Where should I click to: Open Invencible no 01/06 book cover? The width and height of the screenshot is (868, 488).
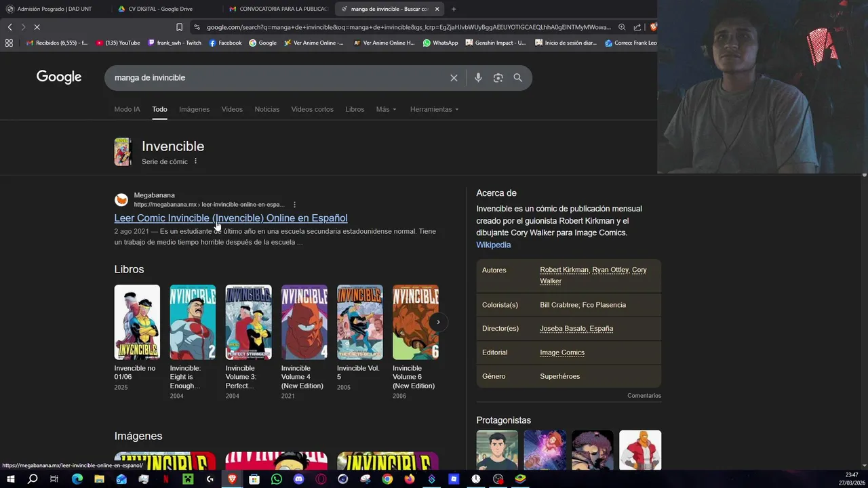point(137,322)
